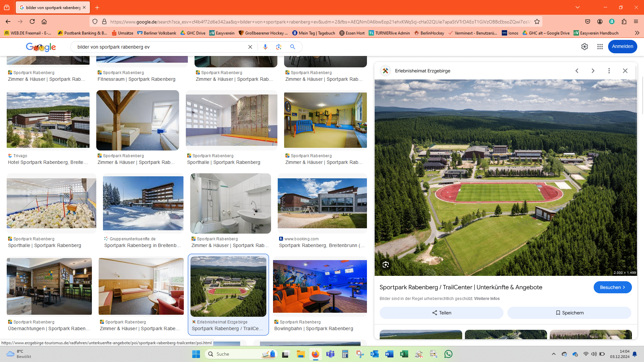Open three-dot options in image panel
Viewport: 644px width, 362px height.
pyautogui.click(x=609, y=71)
